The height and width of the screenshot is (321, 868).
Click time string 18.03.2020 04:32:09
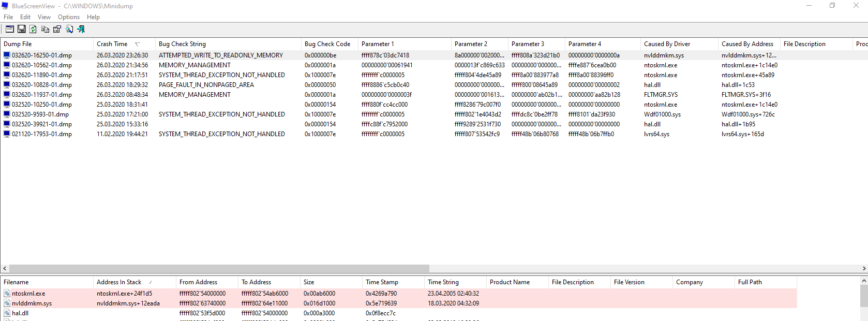tap(453, 303)
